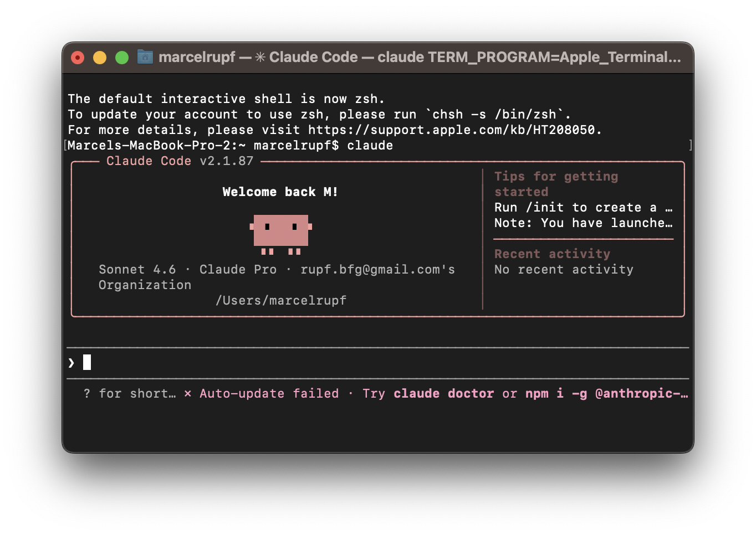This screenshot has height=535, width=756.
Task: Click the 'claude doctor' command text
Action: point(443,394)
